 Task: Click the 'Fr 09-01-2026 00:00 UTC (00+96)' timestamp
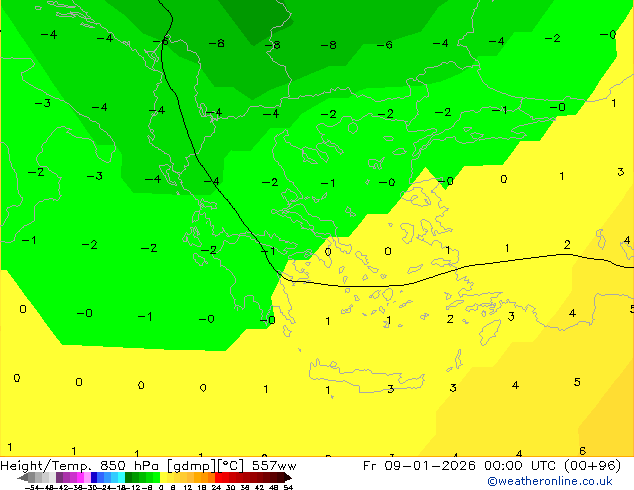pyautogui.click(x=492, y=466)
